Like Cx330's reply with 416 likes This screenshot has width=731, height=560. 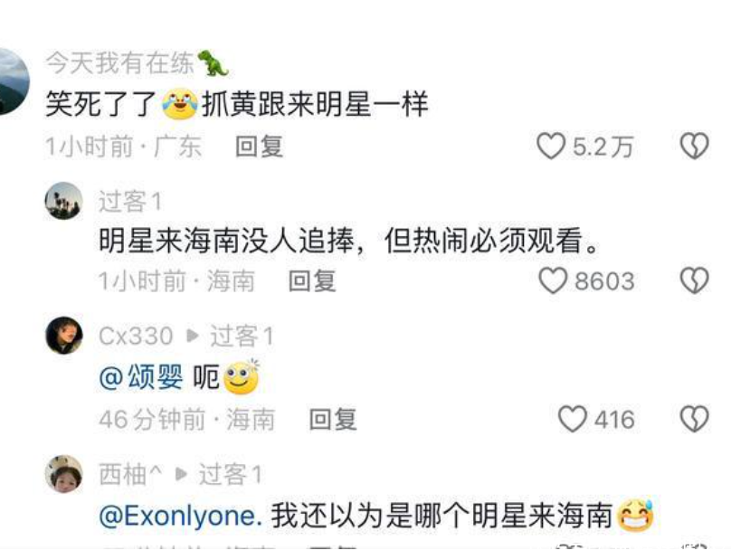572,418
